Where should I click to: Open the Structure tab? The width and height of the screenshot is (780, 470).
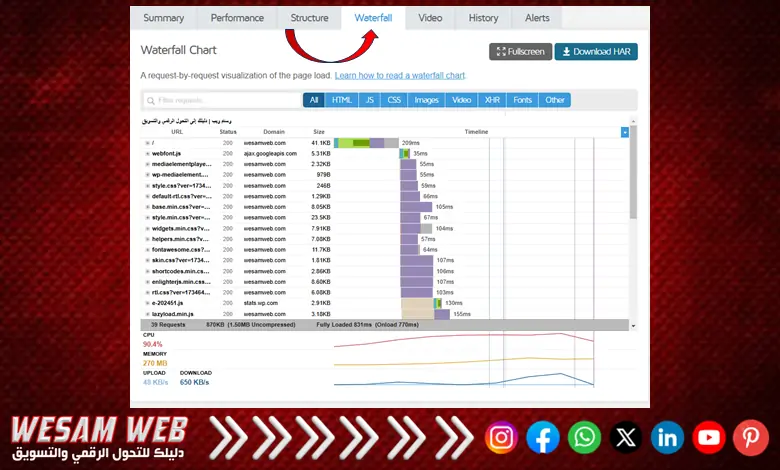(x=309, y=18)
